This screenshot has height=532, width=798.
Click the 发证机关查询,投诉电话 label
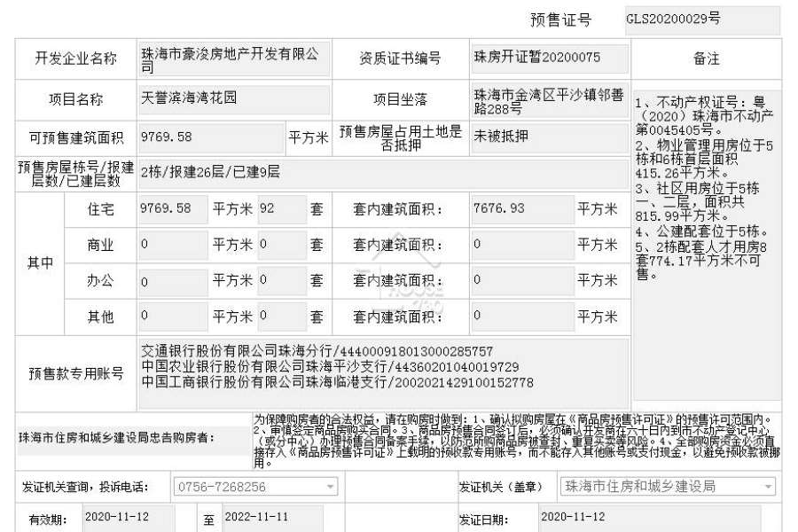point(85,487)
